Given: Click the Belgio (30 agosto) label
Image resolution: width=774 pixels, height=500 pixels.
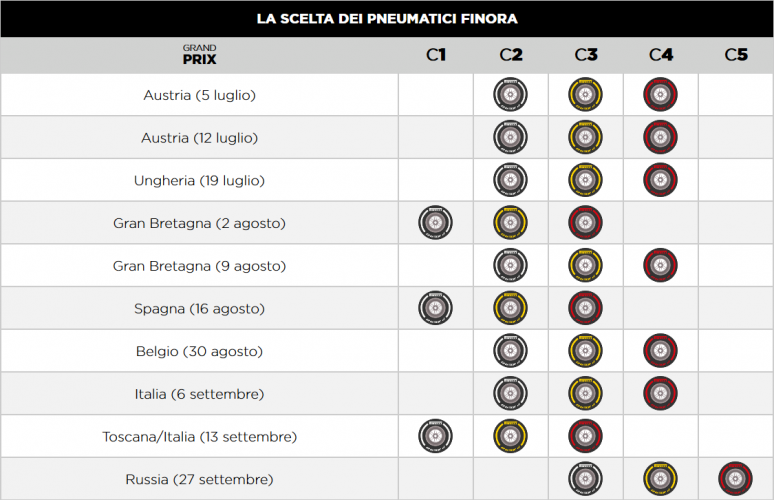Looking at the screenshot, I should [x=199, y=351].
